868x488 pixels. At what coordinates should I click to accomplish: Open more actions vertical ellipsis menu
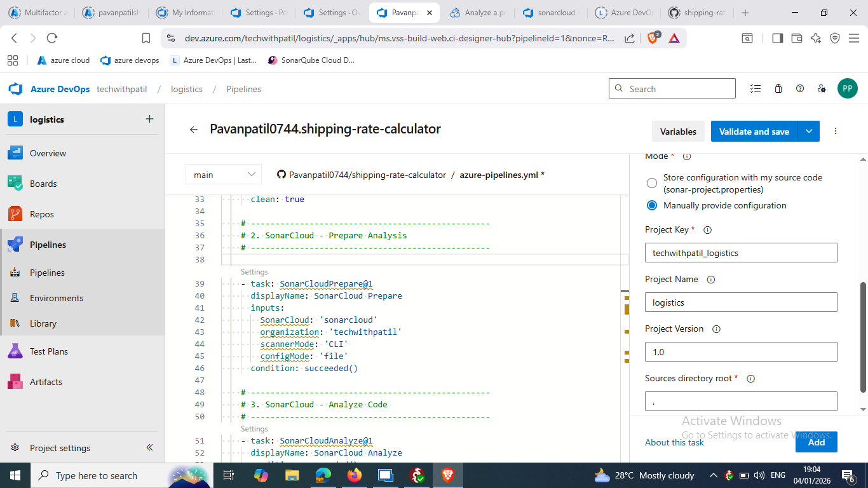point(836,132)
